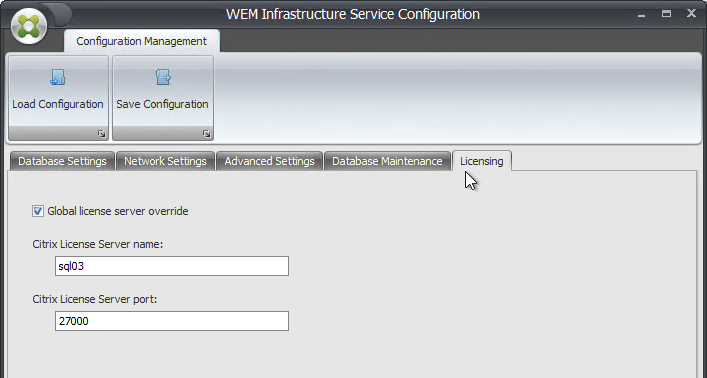Select the Configuration Management ribbon tab
707x378 pixels.
click(x=142, y=41)
